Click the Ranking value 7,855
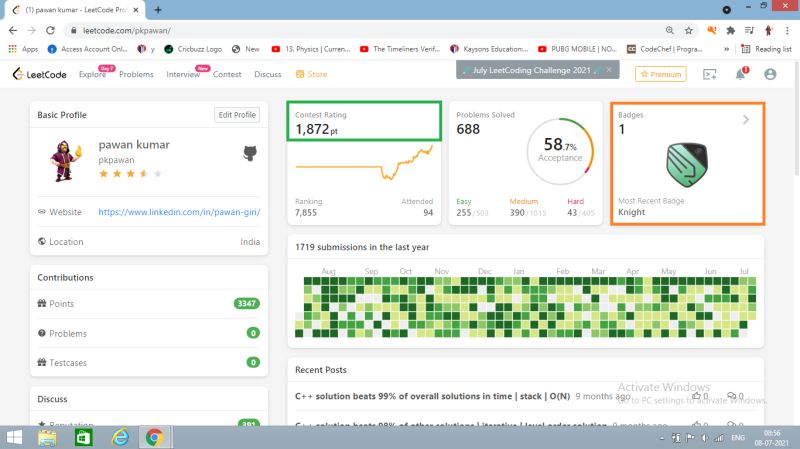Screen dimensions: 800x449 point(306,213)
